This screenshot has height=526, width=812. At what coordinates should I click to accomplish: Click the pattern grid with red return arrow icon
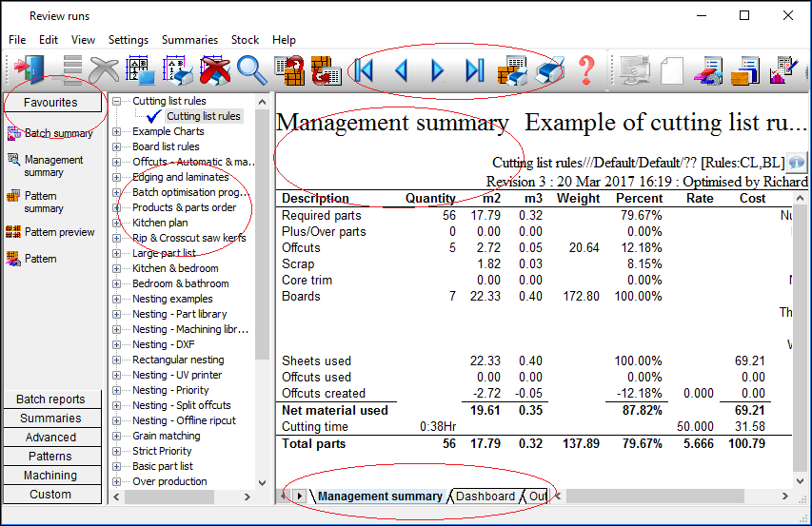pos(289,70)
